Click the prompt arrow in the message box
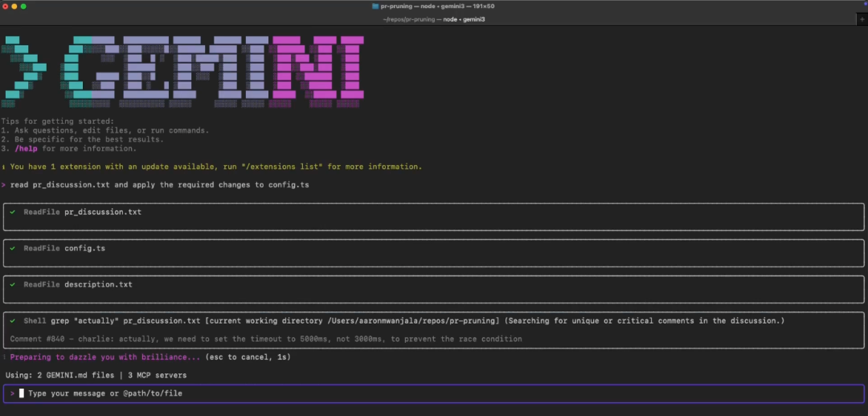The width and height of the screenshot is (868, 416). 13,394
